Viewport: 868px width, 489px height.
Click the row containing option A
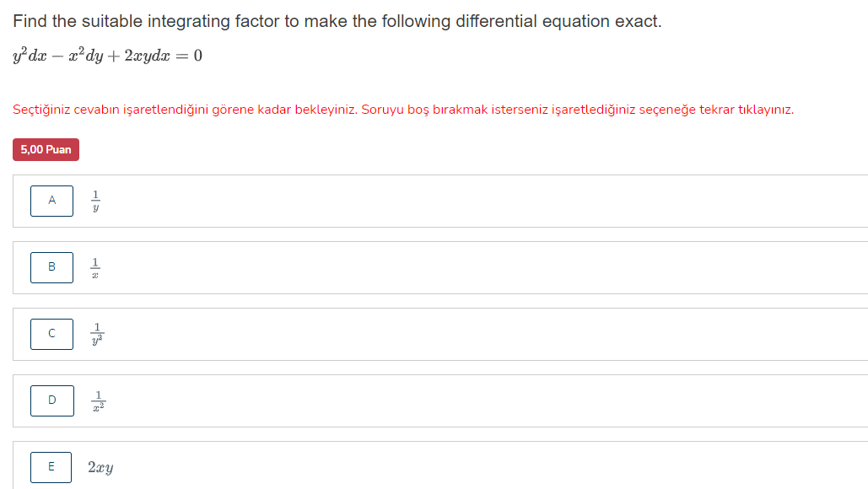pyautogui.click(x=422, y=201)
